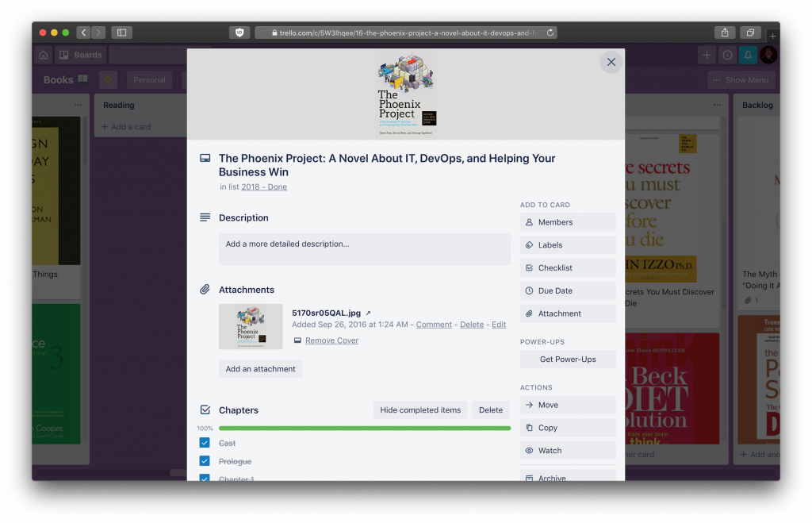Viewport: 812px width, 523px height.
Task: Click the description input box
Action: pos(364,249)
